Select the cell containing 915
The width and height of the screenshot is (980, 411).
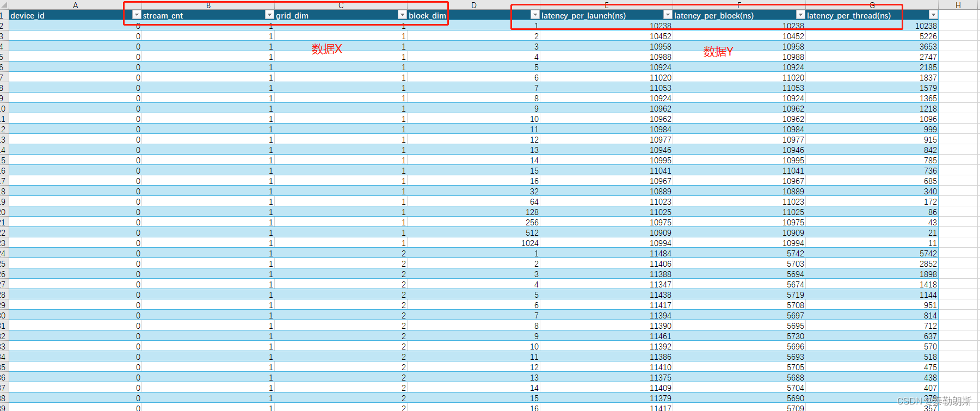tap(872, 139)
